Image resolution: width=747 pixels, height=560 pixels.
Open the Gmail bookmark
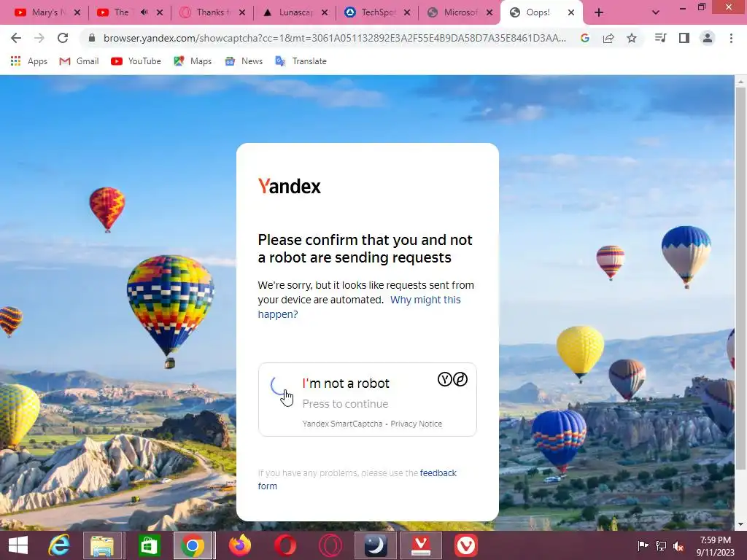coord(79,61)
